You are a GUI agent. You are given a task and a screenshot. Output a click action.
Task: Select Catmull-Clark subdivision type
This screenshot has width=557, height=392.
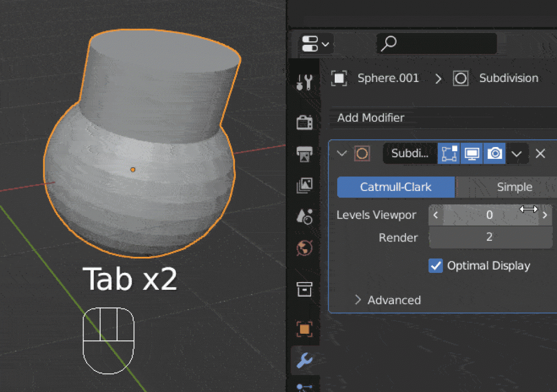(x=396, y=187)
